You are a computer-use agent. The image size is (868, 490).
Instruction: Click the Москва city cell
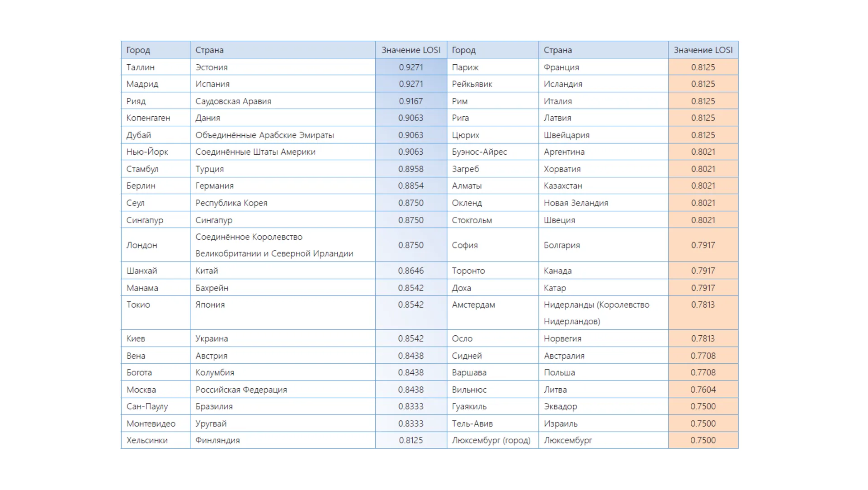[156, 390]
